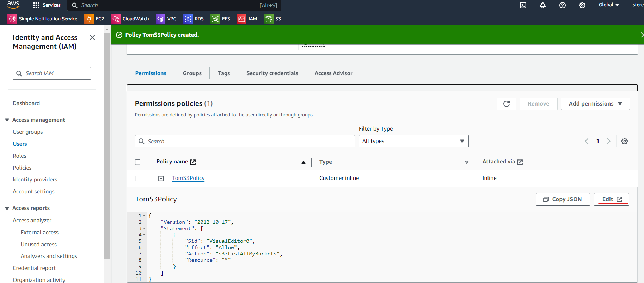Image resolution: width=644 pixels, height=283 pixels.
Task: Open Simple Notification Service shortcut
Action: (x=43, y=19)
